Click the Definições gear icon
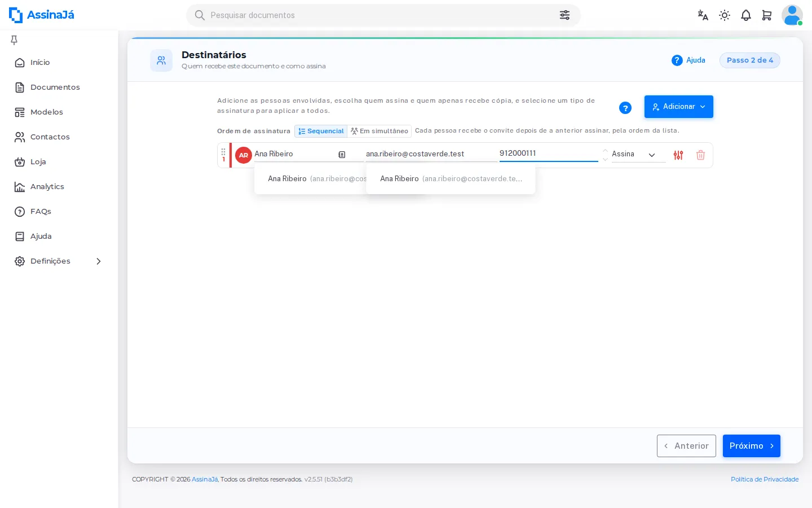This screenshot has height=508, width=812. pos(20,261)
